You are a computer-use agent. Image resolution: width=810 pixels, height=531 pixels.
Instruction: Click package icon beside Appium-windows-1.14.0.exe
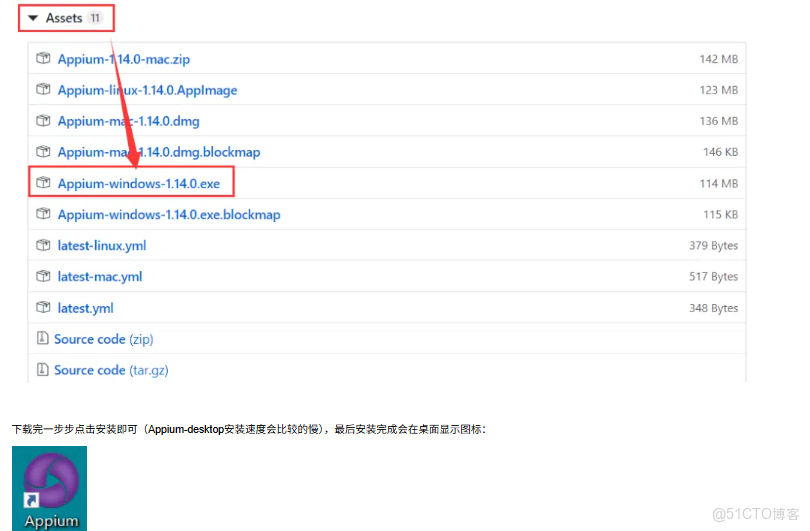click(43, 182)
